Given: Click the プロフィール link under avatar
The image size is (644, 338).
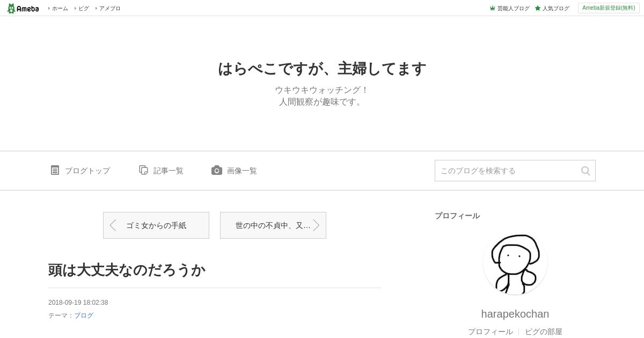Looking at the screenshot, I should point(491,332).
